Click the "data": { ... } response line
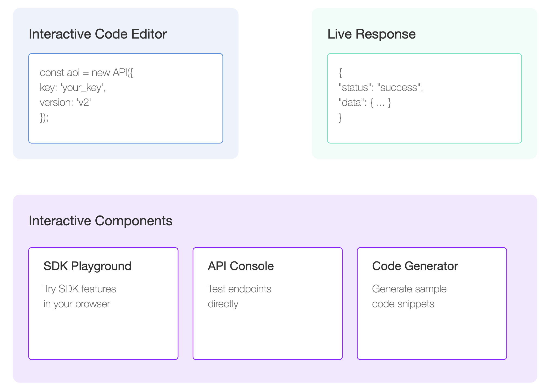 [365, 103]
